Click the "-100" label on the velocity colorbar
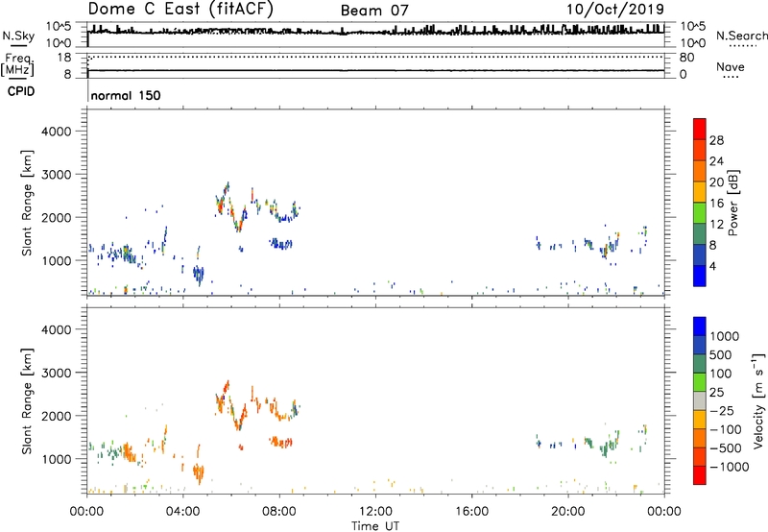This screenshot has height=532, width=768. coord(725,429)
